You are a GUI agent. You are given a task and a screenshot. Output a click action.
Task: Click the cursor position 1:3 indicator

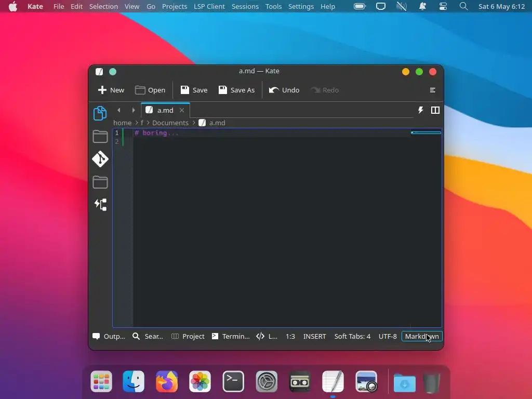[x=290, y=336]
